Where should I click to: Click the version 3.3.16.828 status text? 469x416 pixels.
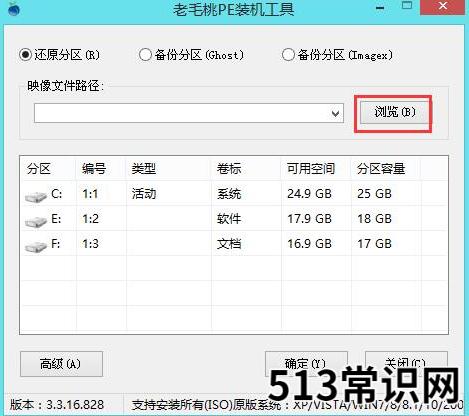click(57, 405)
